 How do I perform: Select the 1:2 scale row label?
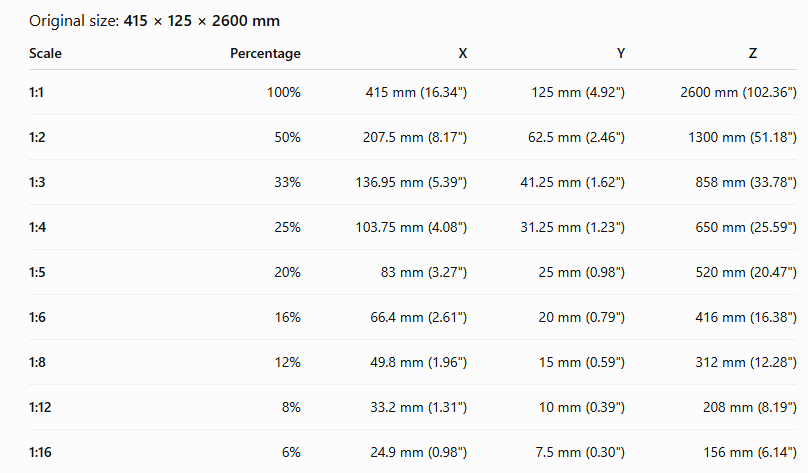coord(37,137)
